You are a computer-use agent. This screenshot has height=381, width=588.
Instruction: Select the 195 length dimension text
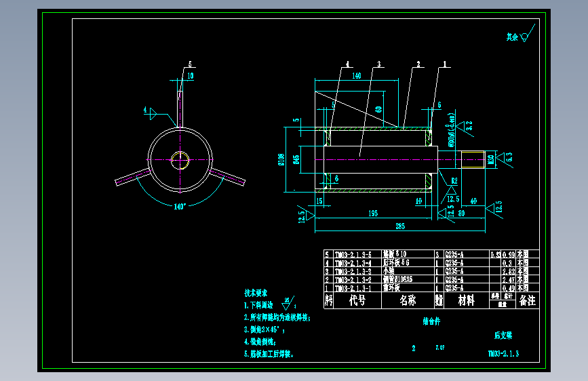pos(373,214)
